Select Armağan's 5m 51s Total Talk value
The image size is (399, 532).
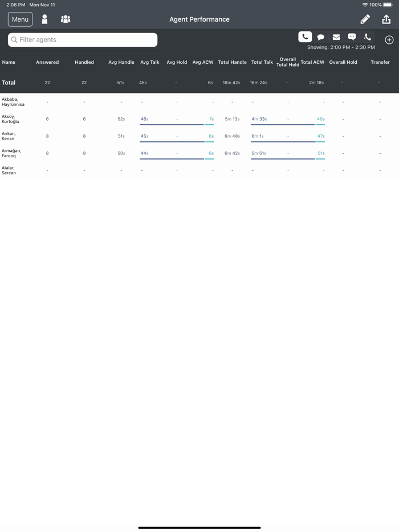259,153
